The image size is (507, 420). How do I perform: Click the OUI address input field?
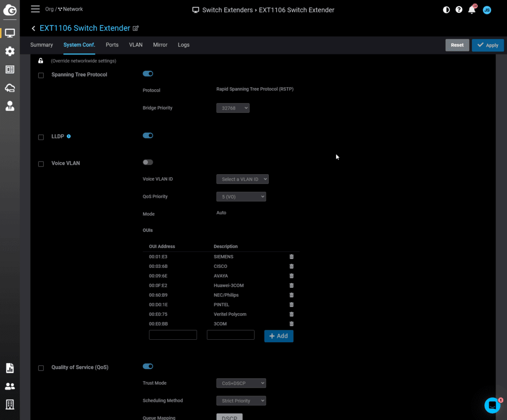coord(173,335)
